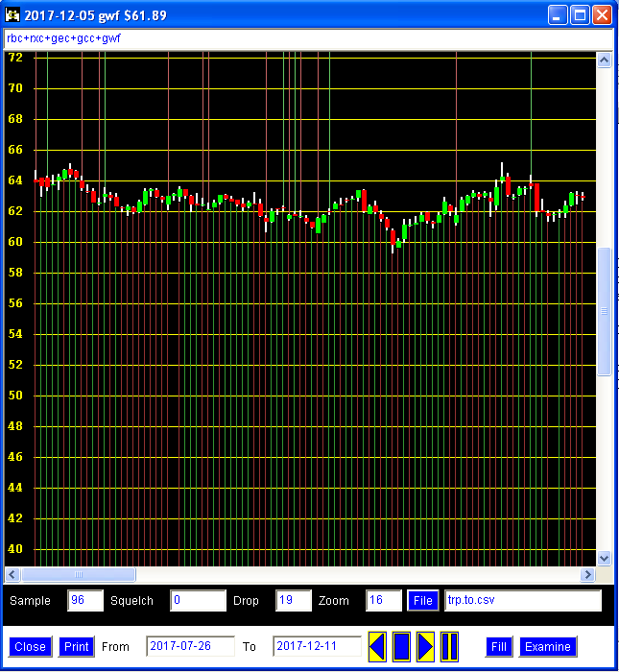Viewport: 619px width, 672px height.
Task: Click the step forward yellow arrow button
Action: [425, 646]
